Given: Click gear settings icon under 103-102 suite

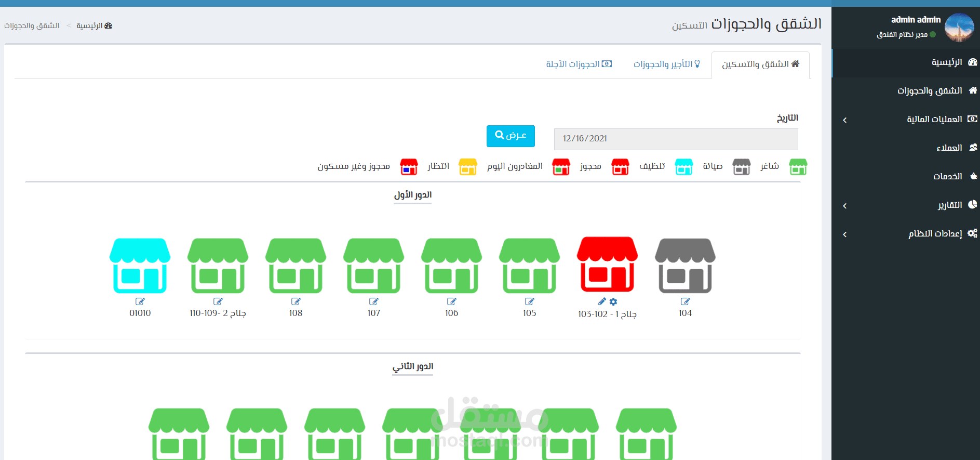Looking at the screenshot, I should point(613,301).
